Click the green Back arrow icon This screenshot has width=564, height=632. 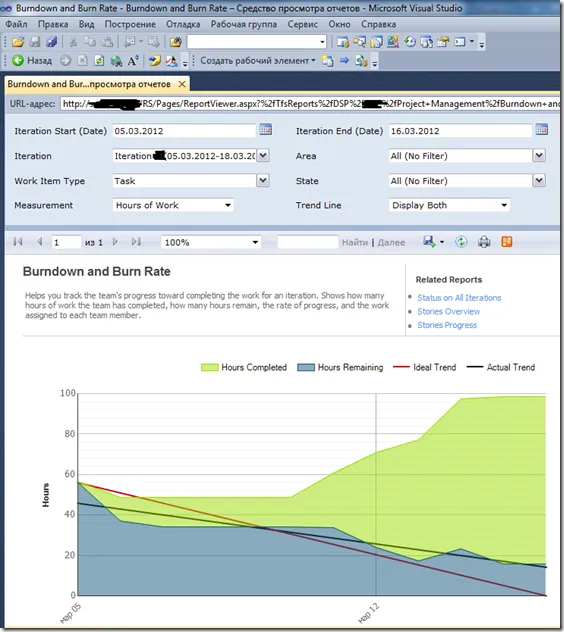click(18, 61)
